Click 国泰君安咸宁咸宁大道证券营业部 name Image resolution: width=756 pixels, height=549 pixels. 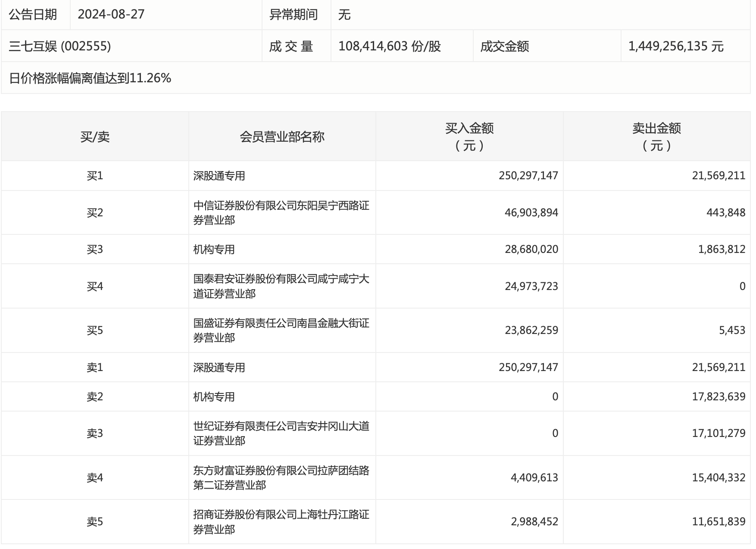coord(281,287)
